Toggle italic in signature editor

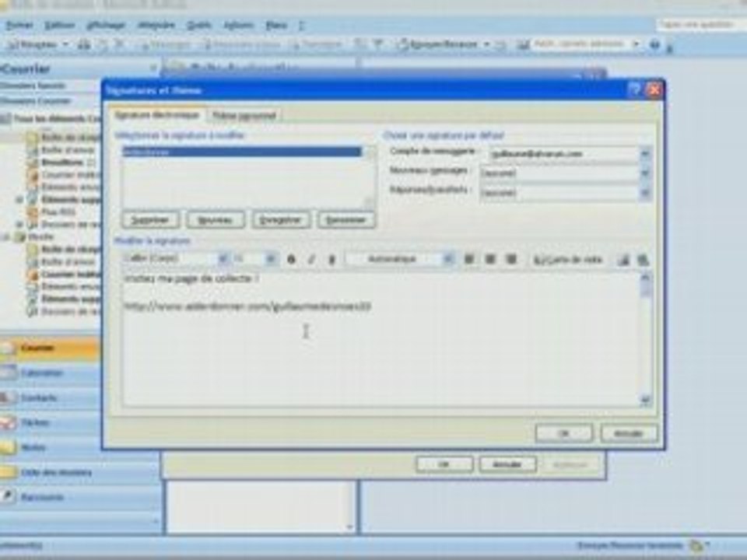point(311,260)
